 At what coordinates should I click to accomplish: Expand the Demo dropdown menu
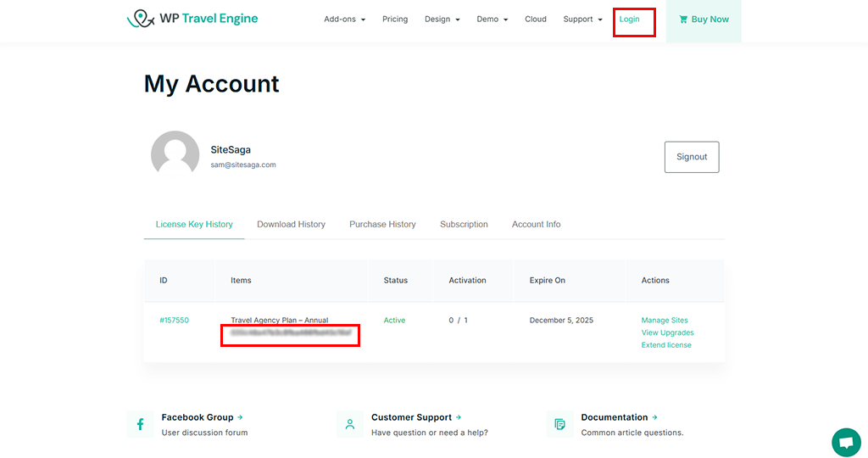click(x=492, y=19)
